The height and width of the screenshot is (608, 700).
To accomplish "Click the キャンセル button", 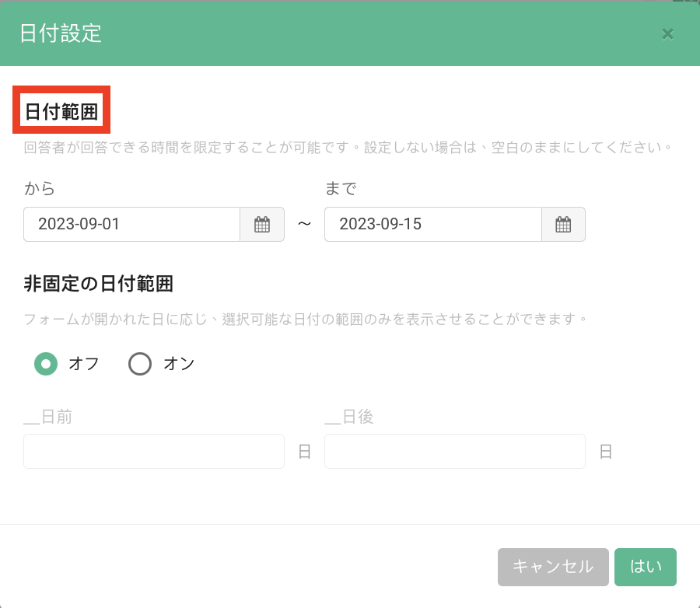I will point(553,567).
